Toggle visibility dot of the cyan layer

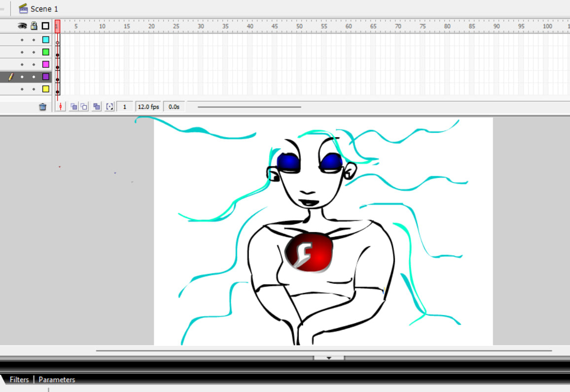click(22, 40)
